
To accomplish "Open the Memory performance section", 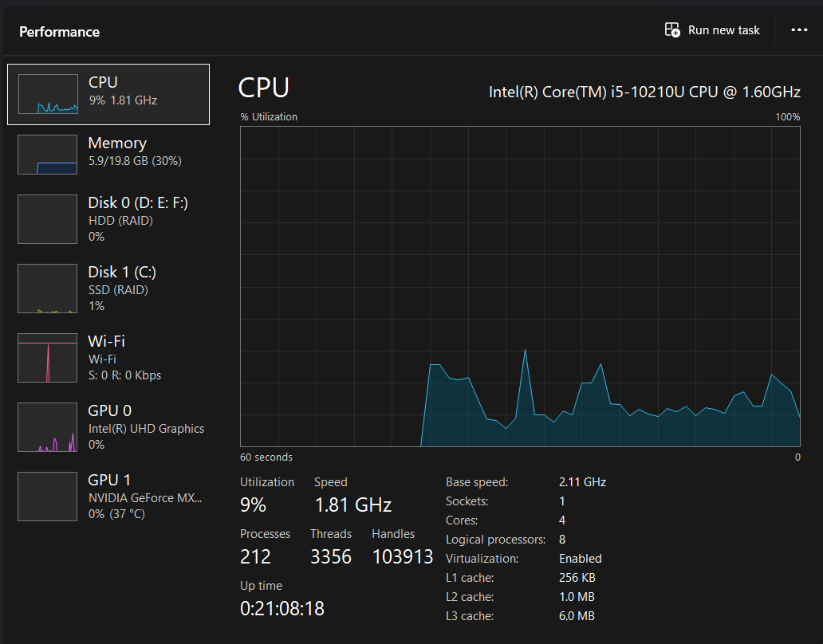I will 117,143.
